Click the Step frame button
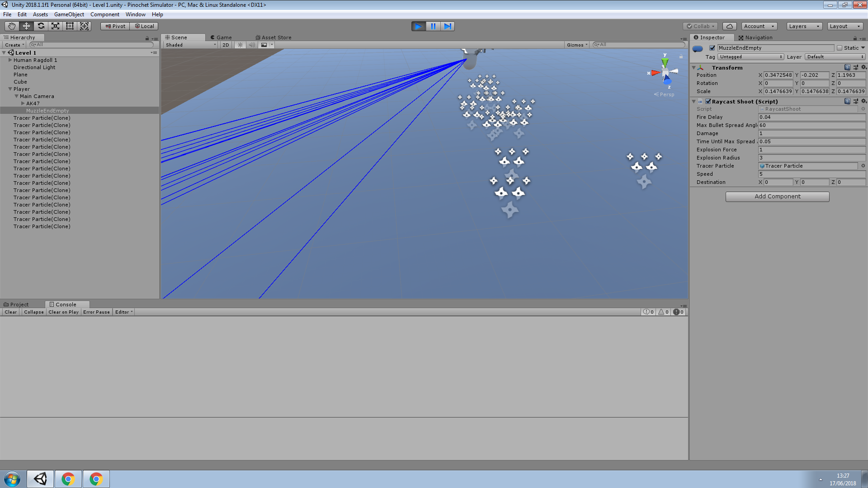Viewport: 868px width, 488px height. [x=448, y=26]
